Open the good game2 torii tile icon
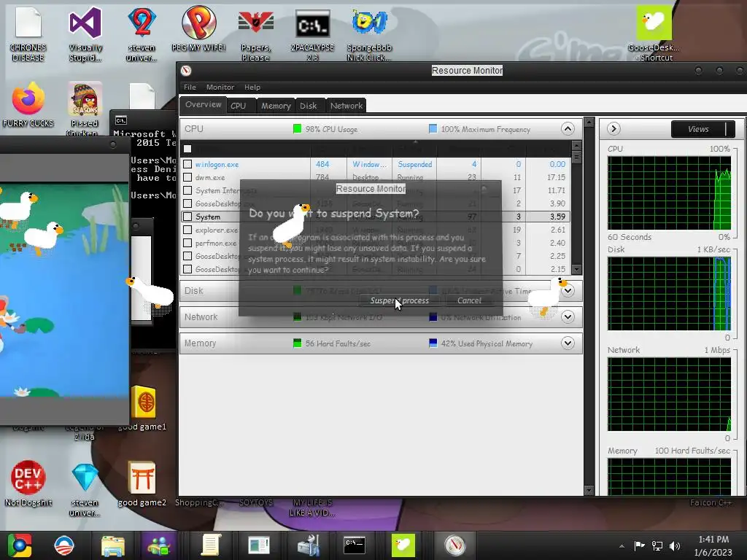The image size is (747, 560). tap(142, 484)
